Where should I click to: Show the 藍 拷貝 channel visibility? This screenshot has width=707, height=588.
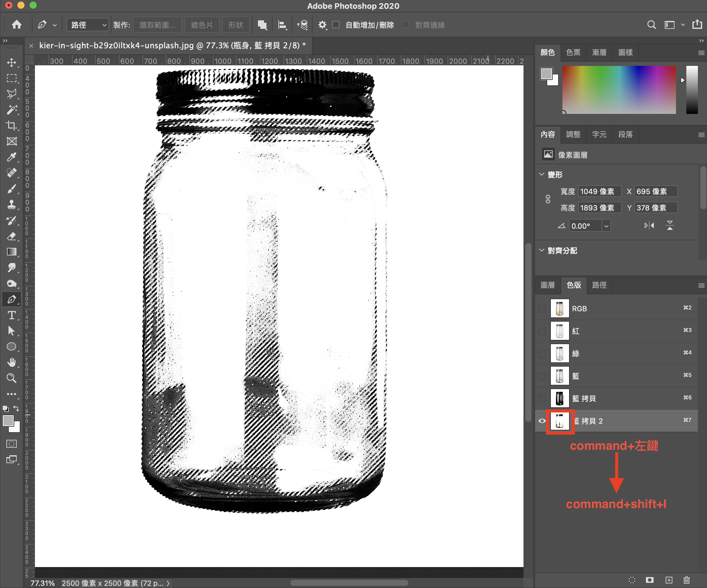542,398
